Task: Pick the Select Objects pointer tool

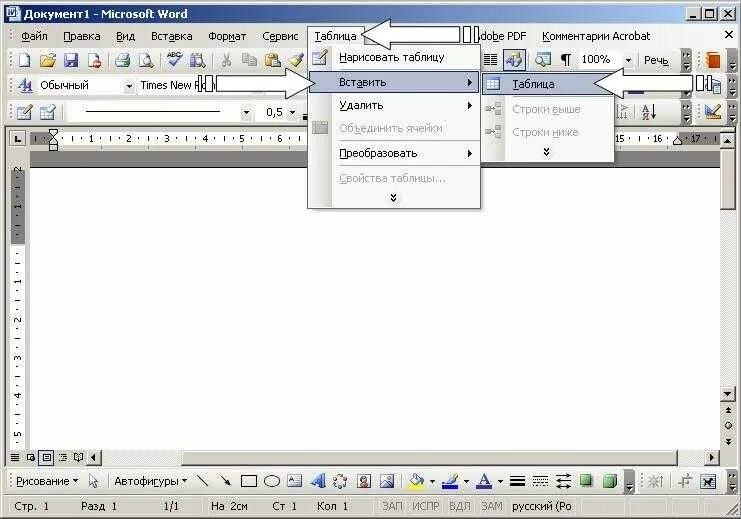Action: click(94, 481)
